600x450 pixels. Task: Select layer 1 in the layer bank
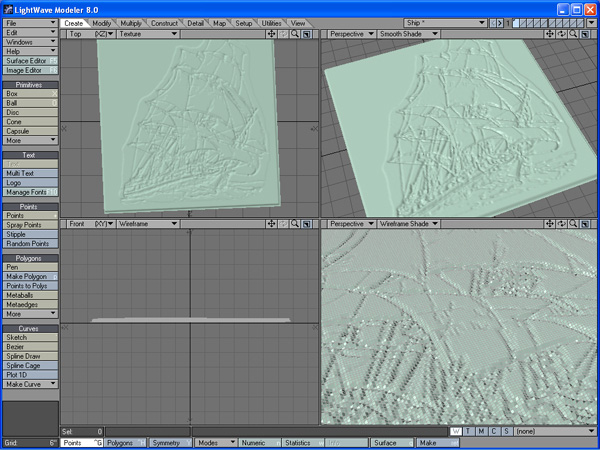point(517,22)
